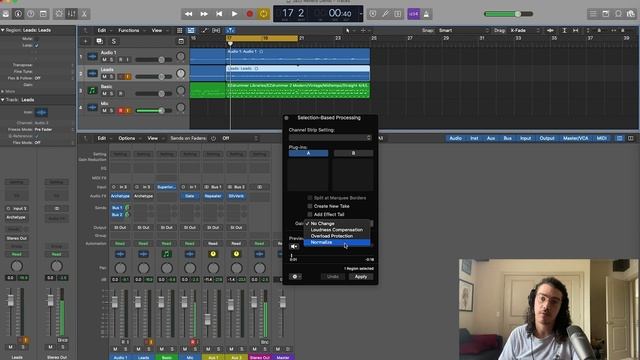Open the Tracks area View menu
Screen dimensions: 640x360
pos(157,30)
